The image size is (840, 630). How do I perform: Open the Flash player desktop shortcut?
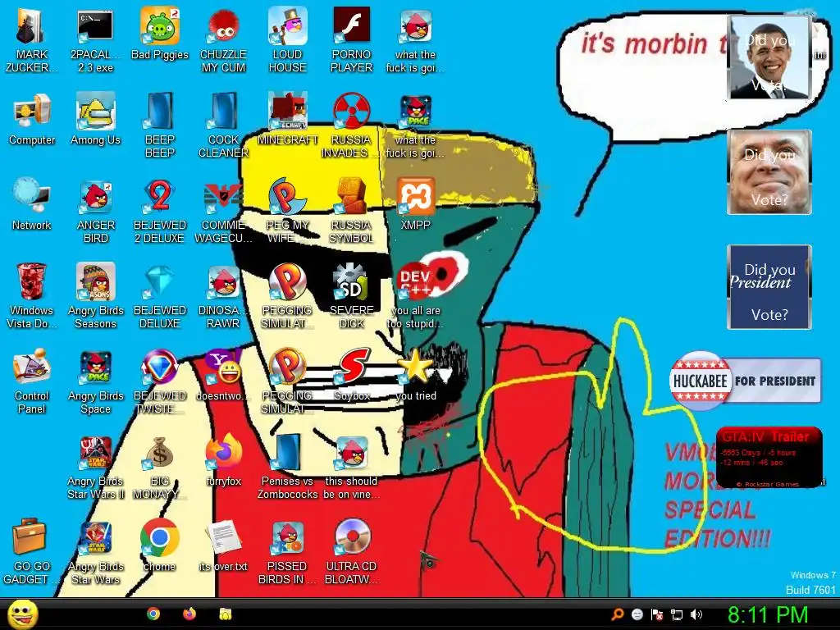[x=351, y=41]
